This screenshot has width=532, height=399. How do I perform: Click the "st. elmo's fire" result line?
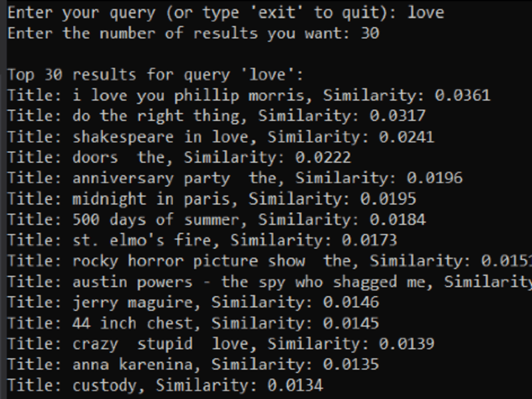[202, 241]
